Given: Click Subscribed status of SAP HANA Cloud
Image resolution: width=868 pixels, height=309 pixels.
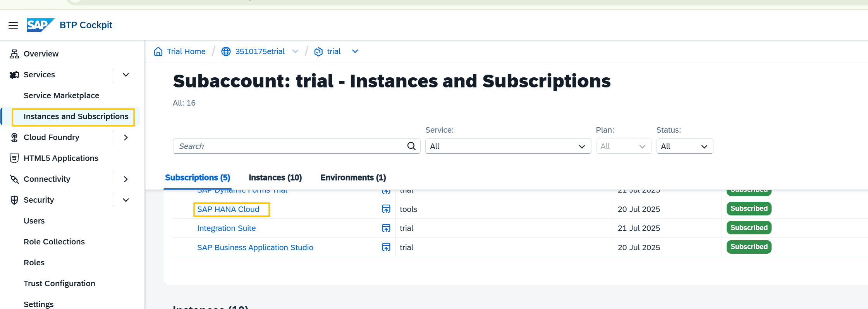Looking at the screenshot, I should (749, 208).
